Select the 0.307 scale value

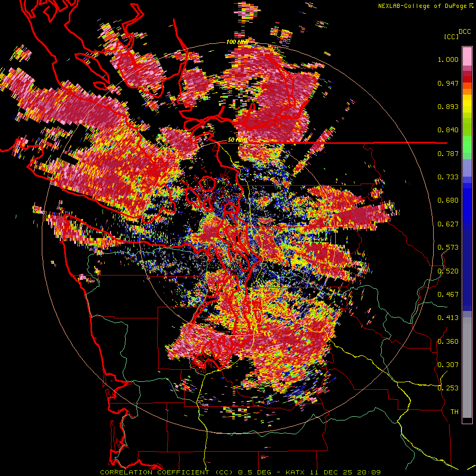click(448, 365)
